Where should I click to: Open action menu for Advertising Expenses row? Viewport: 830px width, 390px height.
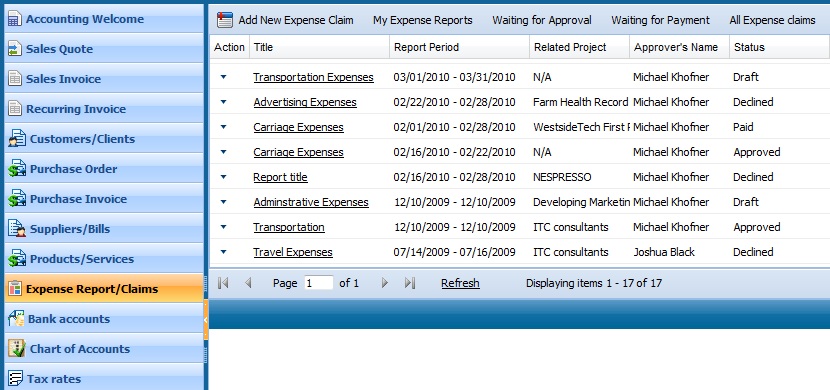223,102
